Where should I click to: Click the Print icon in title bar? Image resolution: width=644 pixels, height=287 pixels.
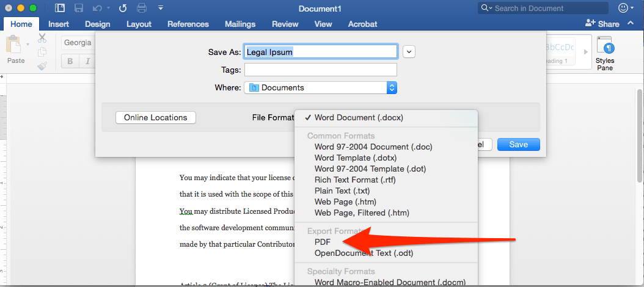[x=142, y=8]
